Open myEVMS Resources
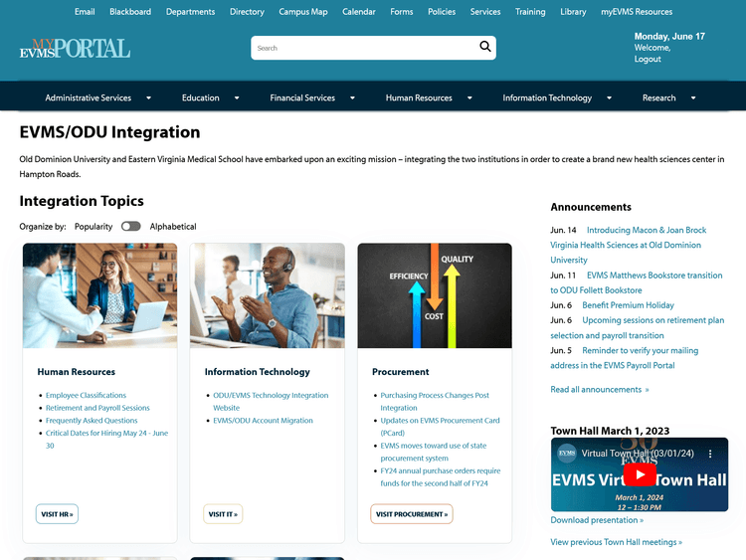 637,11
